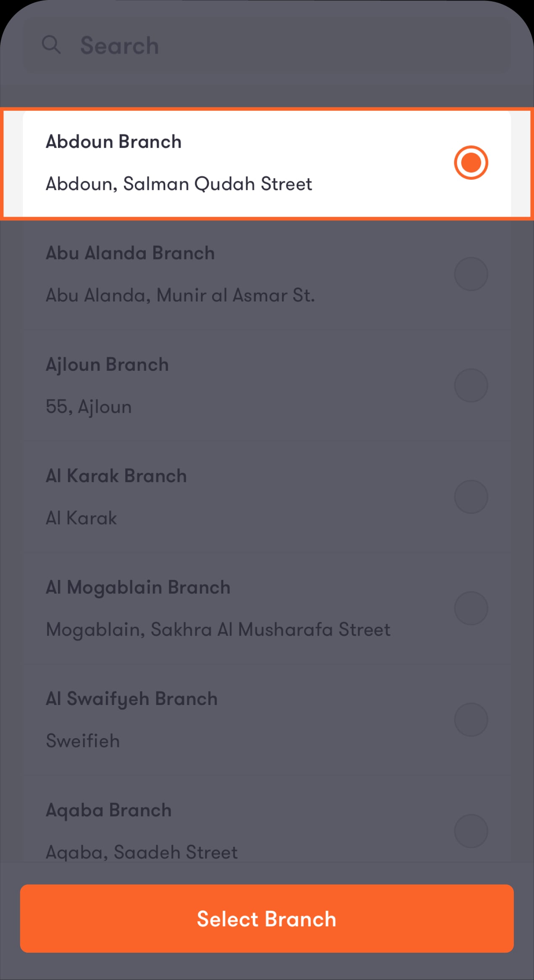Image resolution: width=534 pixels, height=980 pixels.
Task: Choose the Ajloun Branch radio button
Action: click(x=471, y=385)
